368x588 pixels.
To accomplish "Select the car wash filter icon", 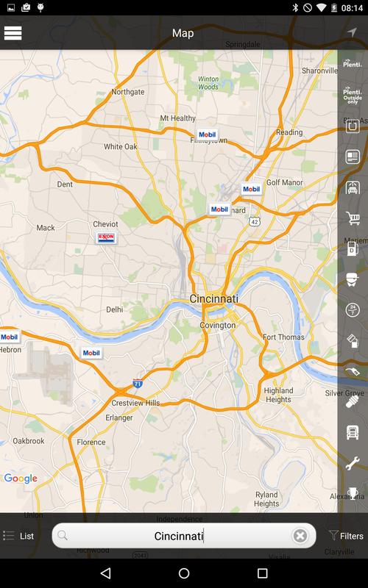I will [x=353, y=187].
